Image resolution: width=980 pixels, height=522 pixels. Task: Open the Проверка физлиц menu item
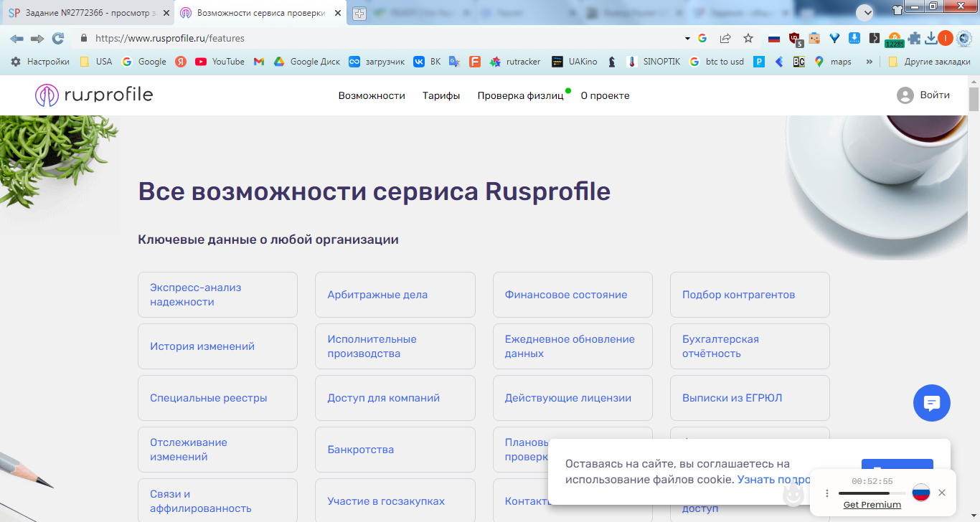pyautogui.click(x=521, y=95)
